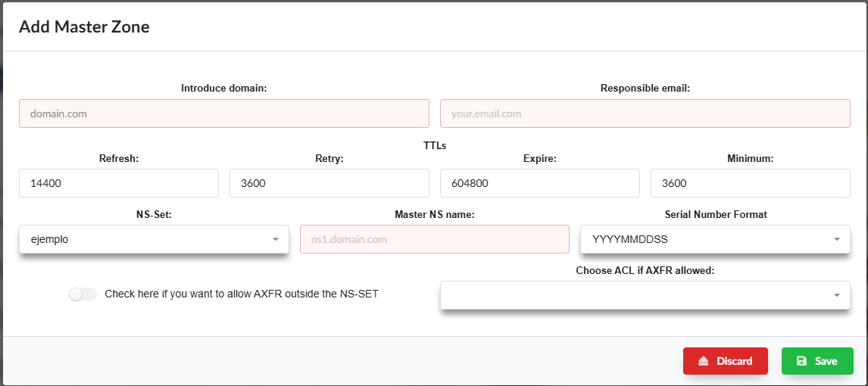Focus the Introduce domain input field
The image size is (868, 386).
[224, 114]
